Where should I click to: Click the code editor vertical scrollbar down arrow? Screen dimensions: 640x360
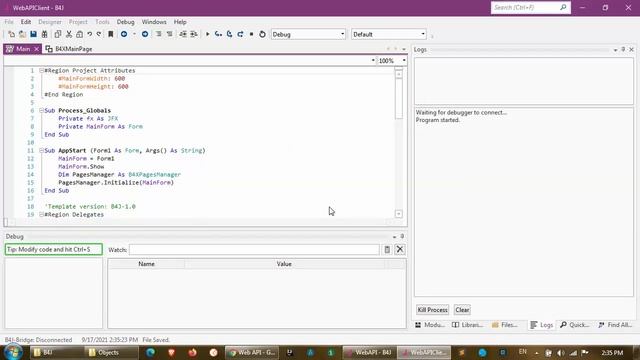point(399,214)
